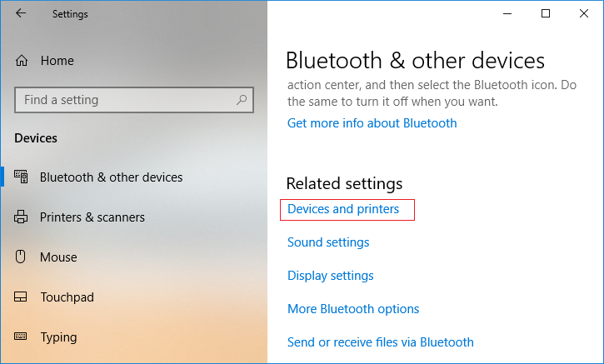The height and width of the screenshot is (364, 604).
Task: Click the search magnifier icon
Action: point(242,100)
